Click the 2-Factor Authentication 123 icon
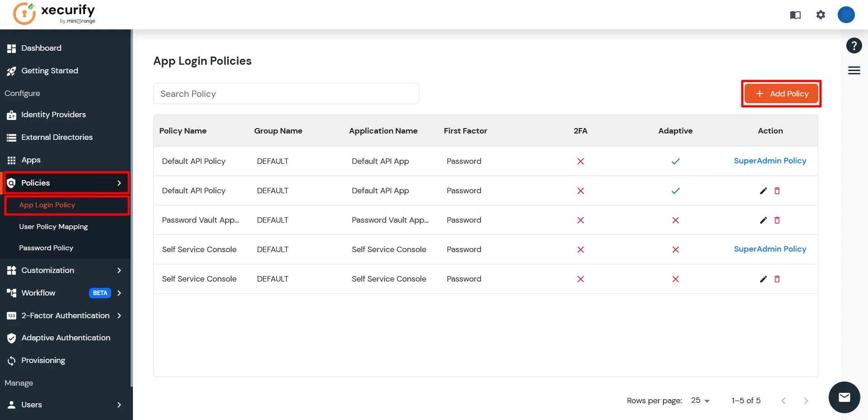 [11, 315]
